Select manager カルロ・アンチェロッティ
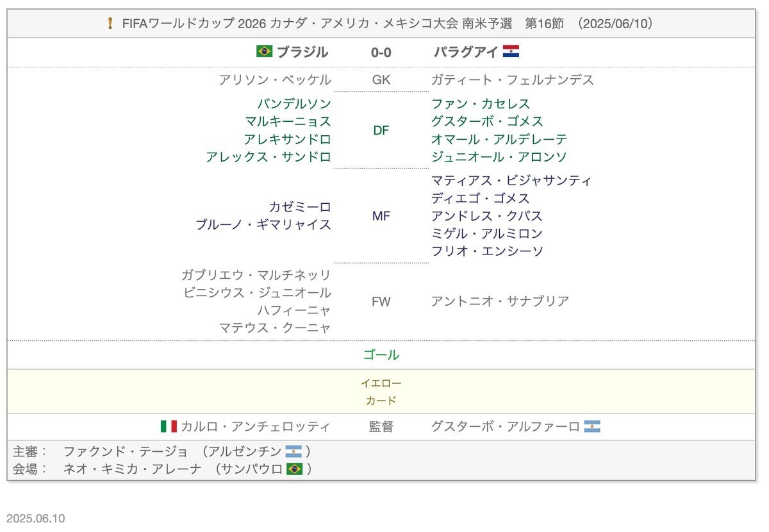The height and width of the screenshot is (532, 769). coord(256,427)
